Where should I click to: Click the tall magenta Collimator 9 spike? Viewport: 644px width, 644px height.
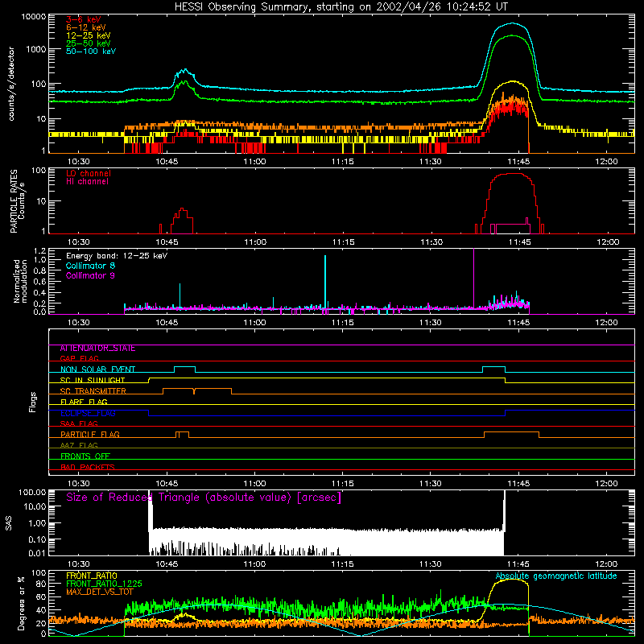click(474, 278)
